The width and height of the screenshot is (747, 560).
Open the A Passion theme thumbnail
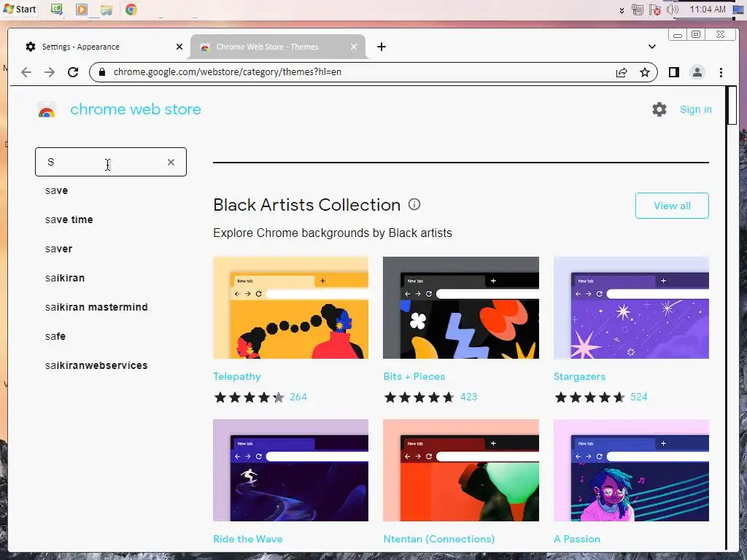[631, 470]
